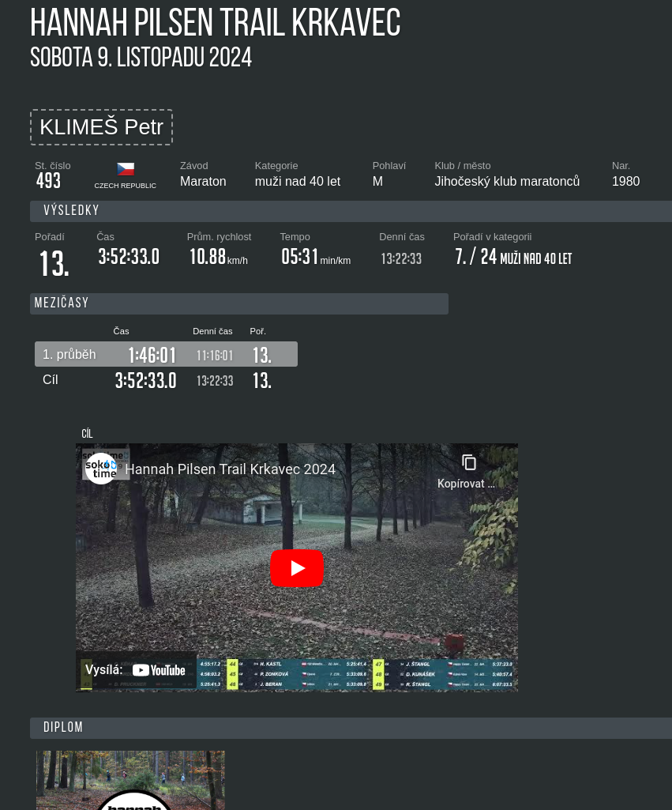The width and height of the screenshot is (672, 810).
Task: Click the CÍL label above the video
Action: pyautogui.click(x=87, y=433)
